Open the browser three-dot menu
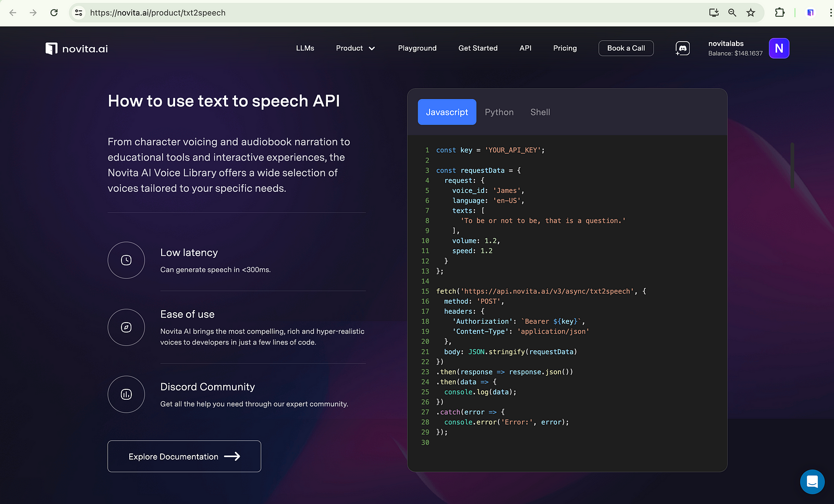The height and width of the screenshot is (504, 834). pyautogui.click(x=830, y=13)
